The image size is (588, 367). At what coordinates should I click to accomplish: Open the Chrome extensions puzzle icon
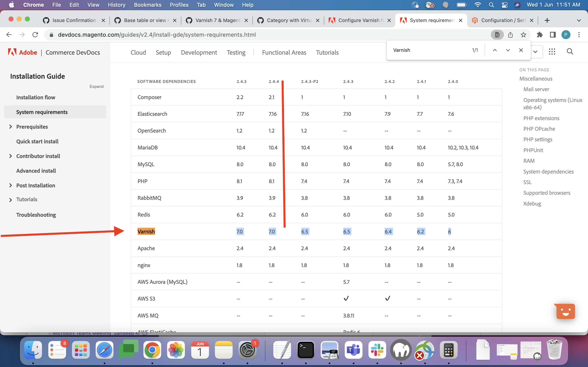point(540,35)
